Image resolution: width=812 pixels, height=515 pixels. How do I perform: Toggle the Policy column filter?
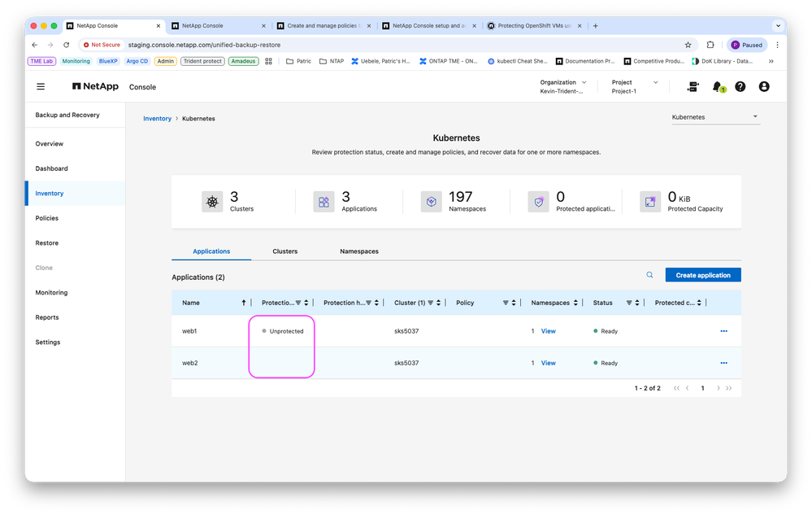pos(506,303)
